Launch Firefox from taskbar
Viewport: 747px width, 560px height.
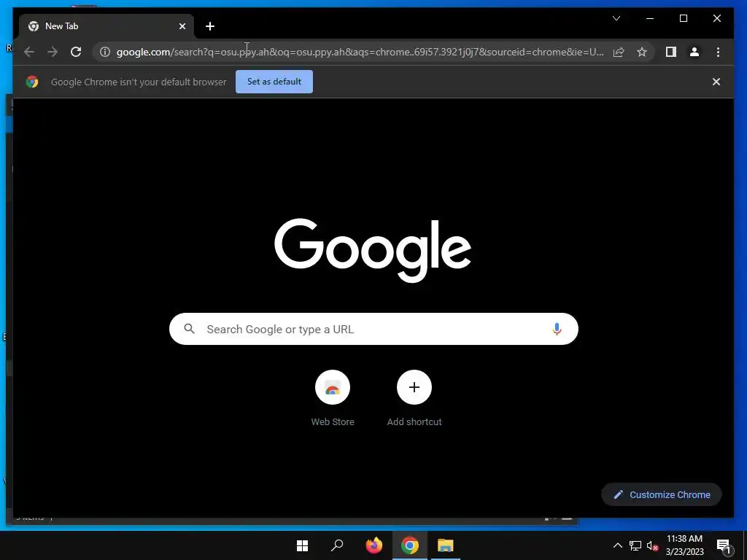[x=374, y=545]
